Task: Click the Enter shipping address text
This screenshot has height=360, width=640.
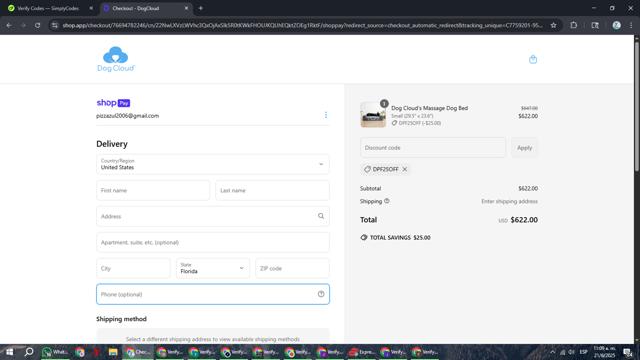Action: pos(509,201)
